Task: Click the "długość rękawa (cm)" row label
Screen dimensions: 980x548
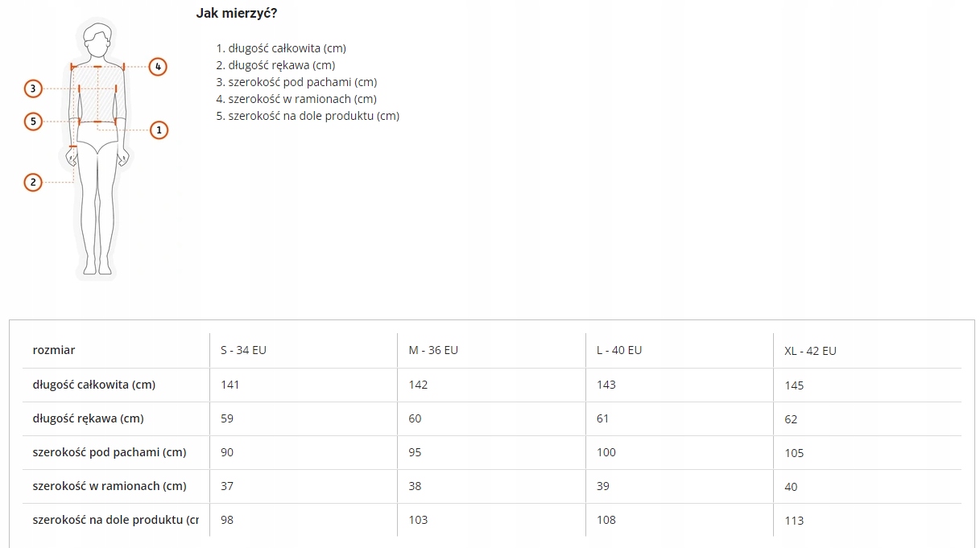Action: pyautogui.click(x=89, y=418)
